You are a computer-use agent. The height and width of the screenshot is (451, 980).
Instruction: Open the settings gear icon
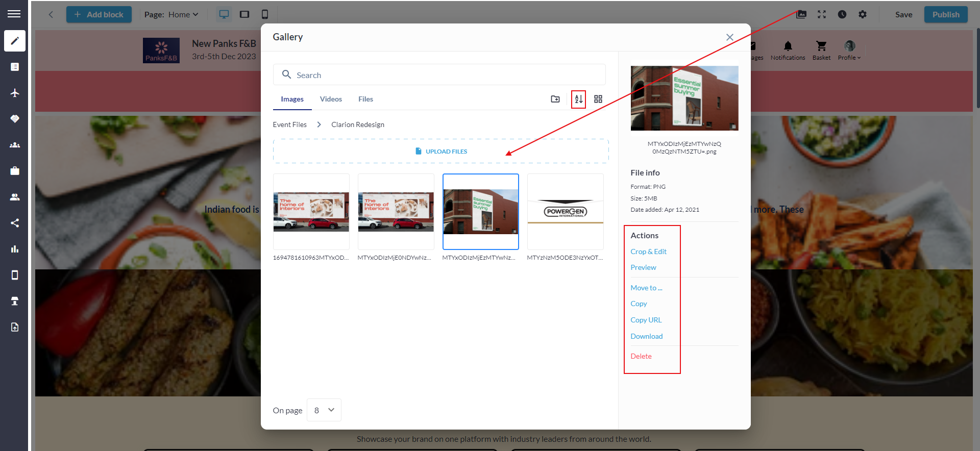863,14
